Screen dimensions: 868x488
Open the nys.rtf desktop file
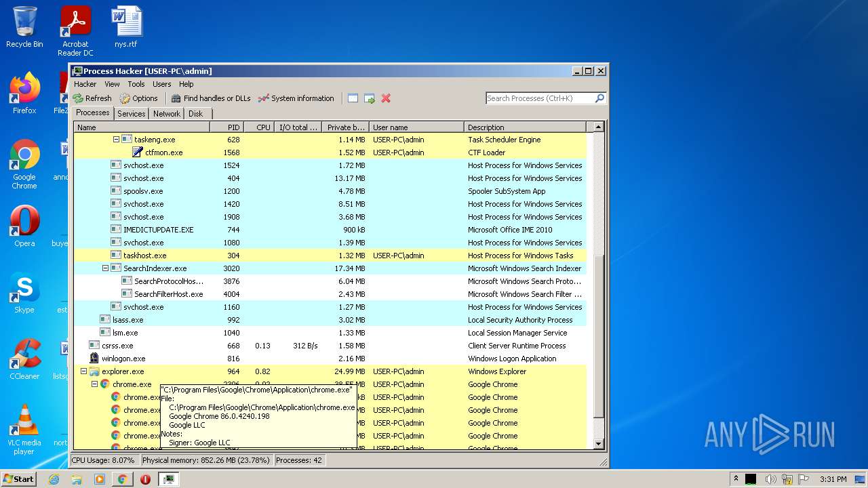126,27
